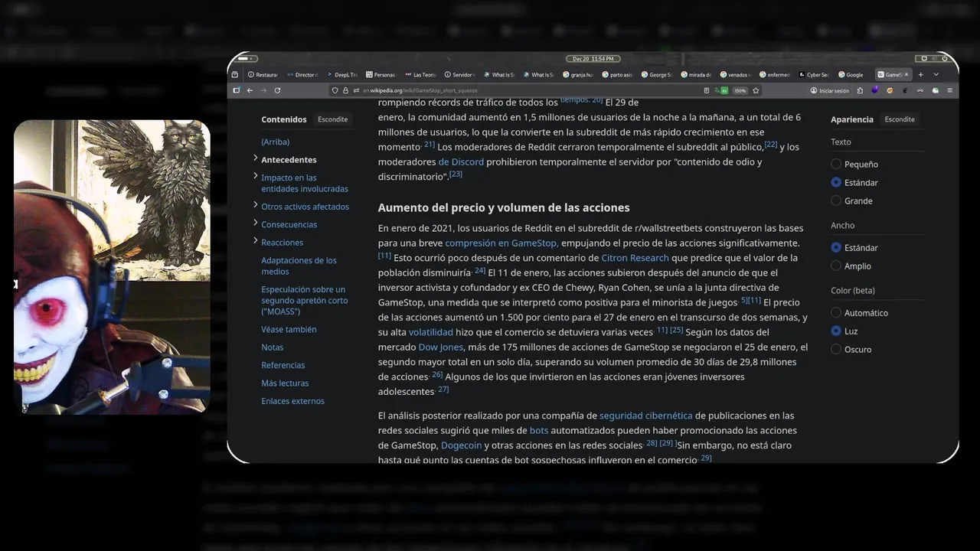The width and height of the screenshot is (980, 551).
Task: Jump to (Arriba) in contents
Action: (x=275, y=142)
